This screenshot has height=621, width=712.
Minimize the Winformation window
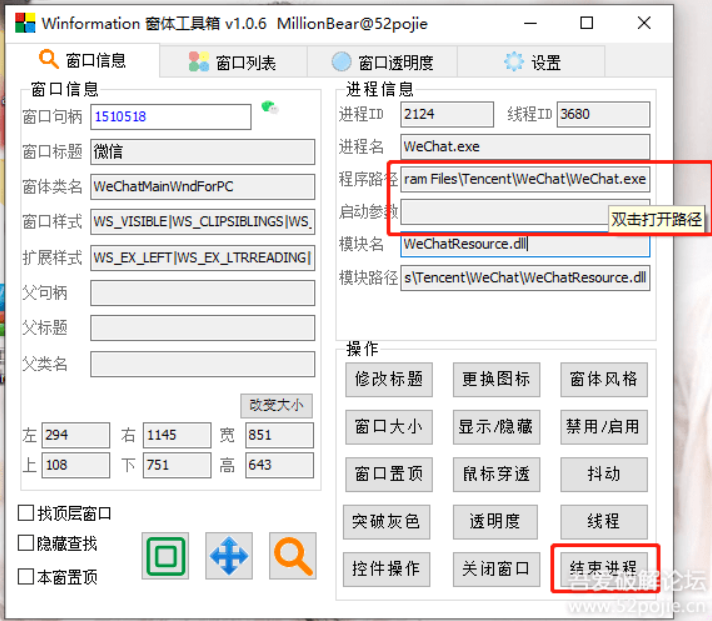click(530, 23)
